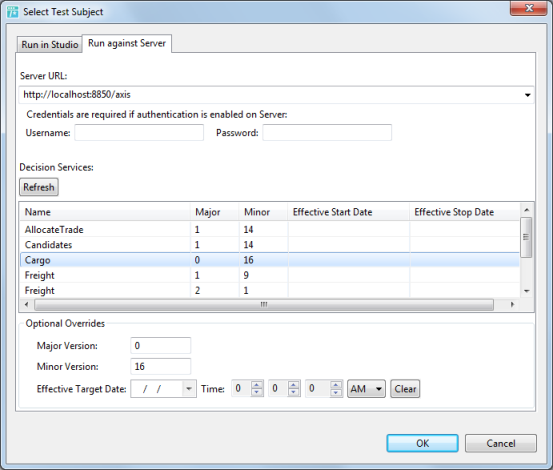Refresh the Decision Services list
This screenshot has width=553, height=470.
click(x=39, y=187)
